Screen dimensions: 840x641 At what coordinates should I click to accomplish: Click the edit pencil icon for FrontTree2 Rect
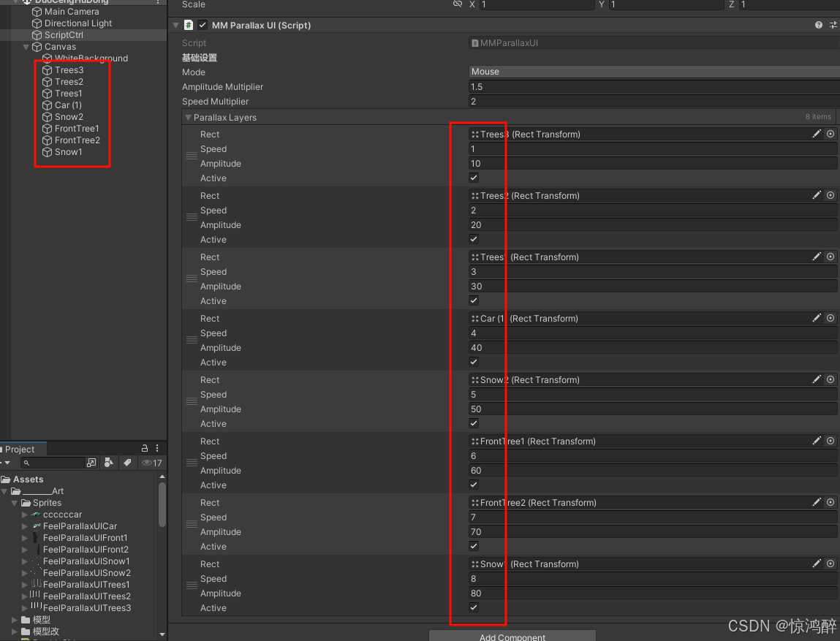[x=817, y=502]
